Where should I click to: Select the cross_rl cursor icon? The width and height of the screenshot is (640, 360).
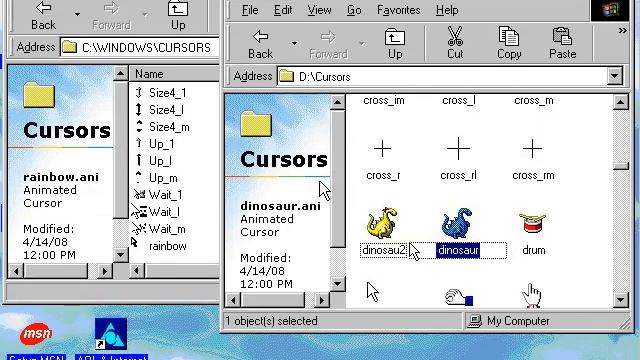coord(458,149)
